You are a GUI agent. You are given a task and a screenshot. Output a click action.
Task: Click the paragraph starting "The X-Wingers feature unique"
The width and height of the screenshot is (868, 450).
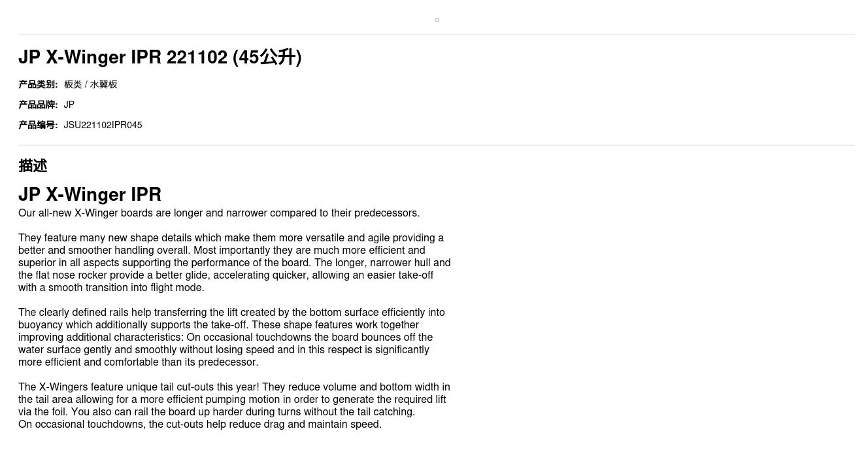(x=234, y=399)
